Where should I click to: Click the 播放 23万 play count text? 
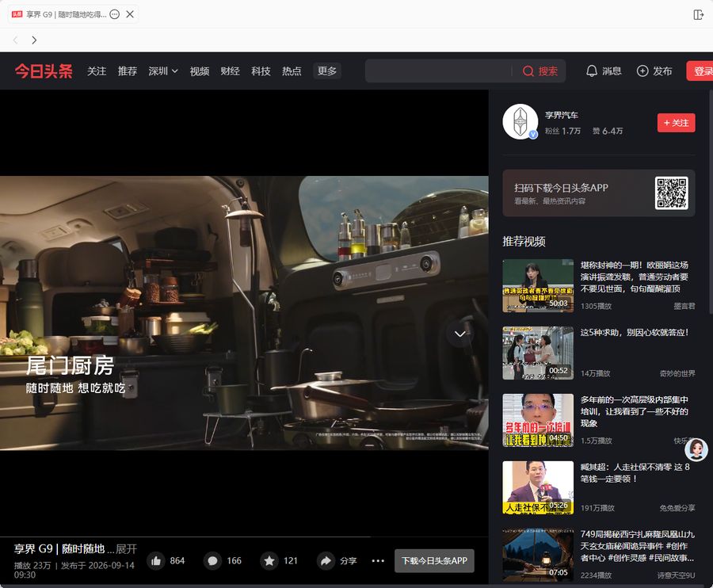click(x=32, y=565)
